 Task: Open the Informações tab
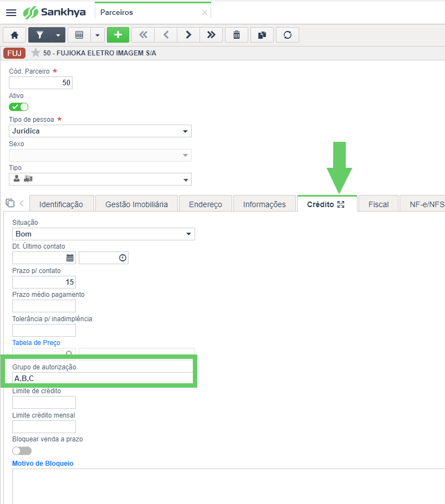point(265,204)
